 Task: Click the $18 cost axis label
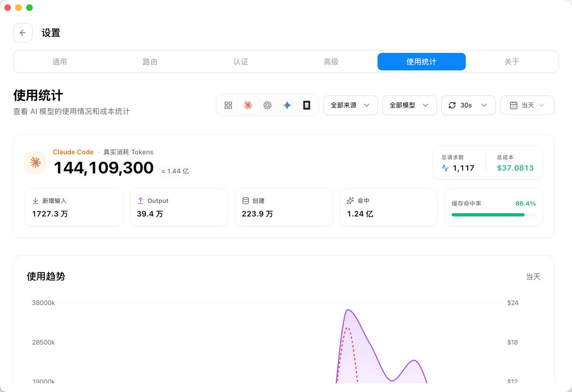pyautogui.click(x=512, y=342)
